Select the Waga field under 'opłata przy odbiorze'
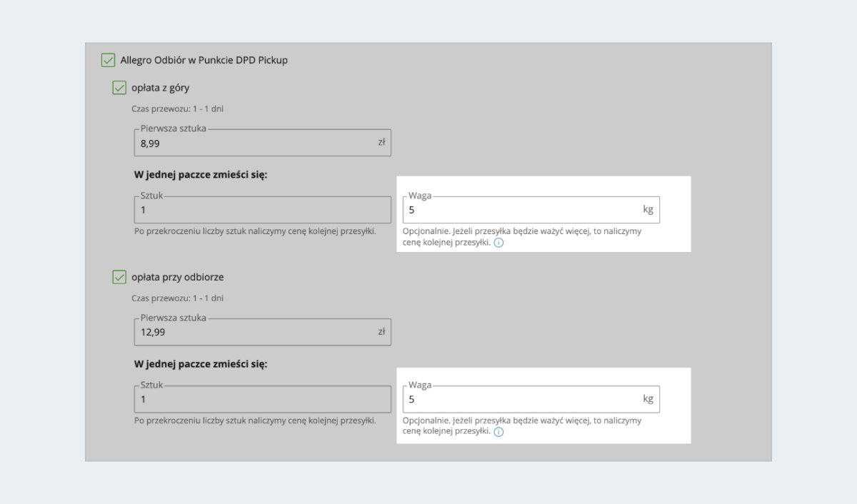This screenshot has width=857, height=504. click(x=521, y=400)
